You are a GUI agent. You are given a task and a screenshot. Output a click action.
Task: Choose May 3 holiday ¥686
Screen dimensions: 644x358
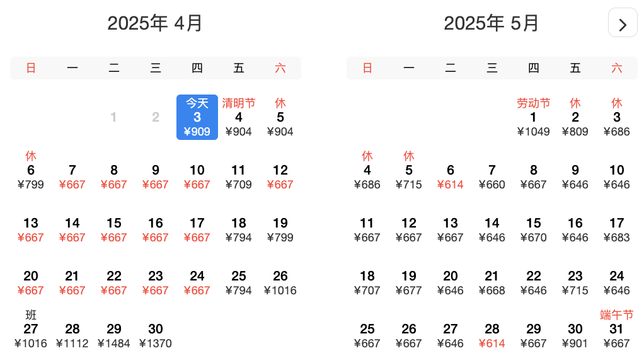pyautogui.click(x=616, y=117)
